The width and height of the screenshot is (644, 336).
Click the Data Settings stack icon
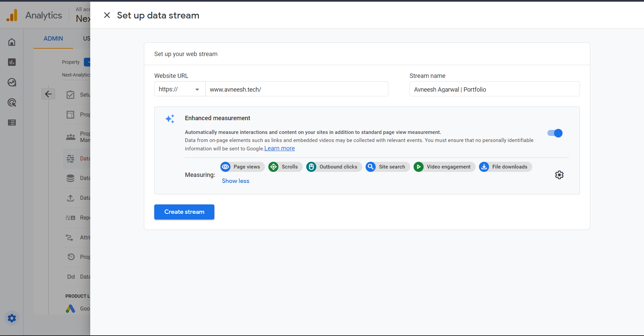click(70, 178)
